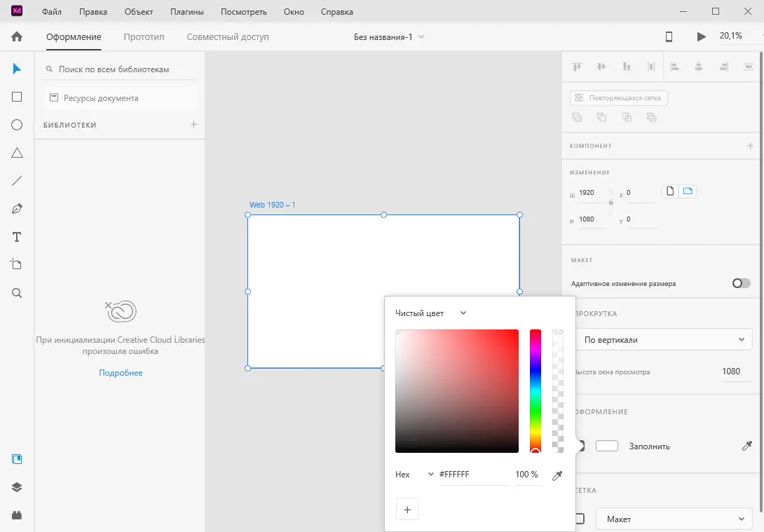Viewport: 764px width, 532px height.
Task: Open the Layers panel icon
Action: click(x=17, y=487)
